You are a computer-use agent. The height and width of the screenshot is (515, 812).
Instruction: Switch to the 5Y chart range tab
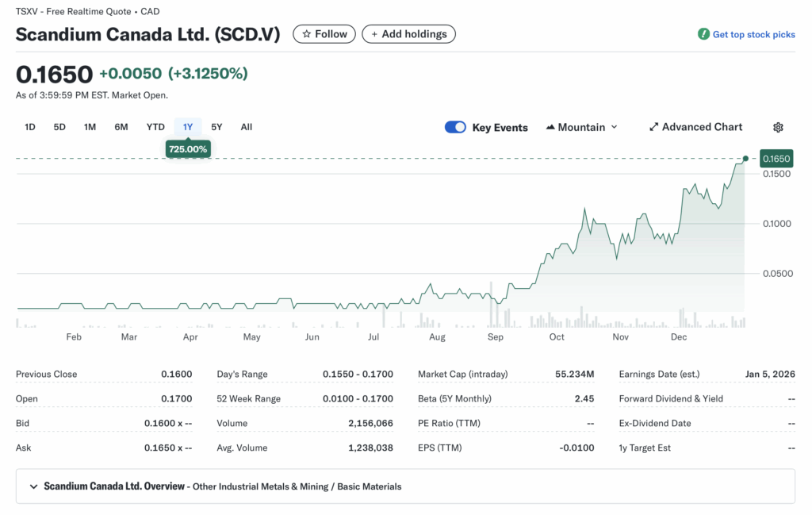pyautogui.click(x=216, y=126)
